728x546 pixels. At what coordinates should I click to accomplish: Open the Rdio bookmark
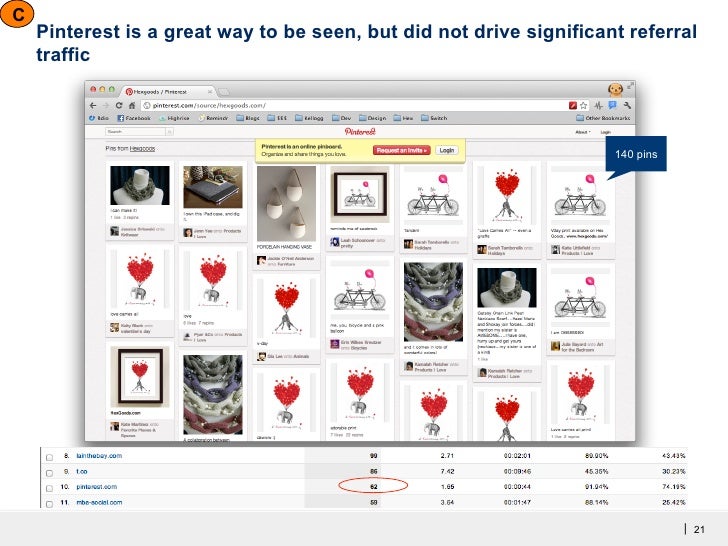(98, 118)
